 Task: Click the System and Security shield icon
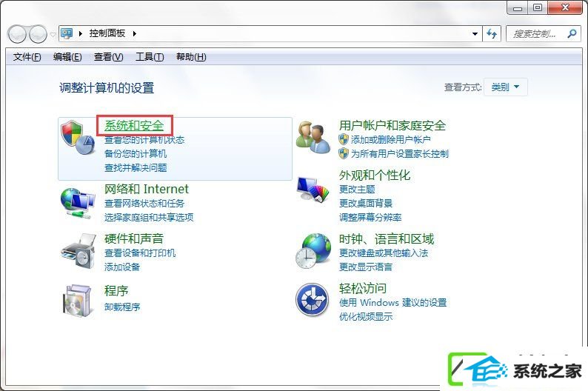(x=78, y=138)
